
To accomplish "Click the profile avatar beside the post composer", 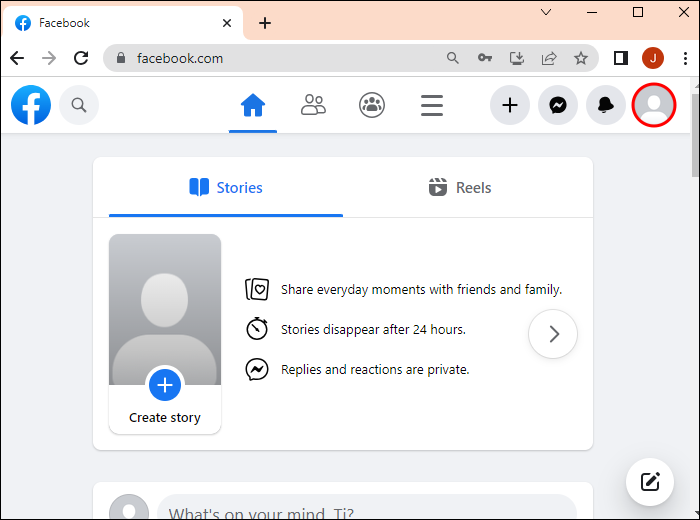I will [129, 507].
